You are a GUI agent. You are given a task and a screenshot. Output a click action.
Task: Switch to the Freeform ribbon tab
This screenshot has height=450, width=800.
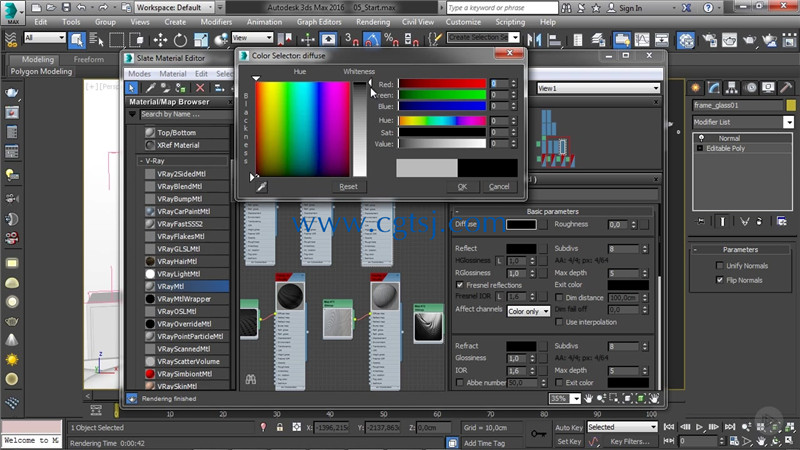click(88, 59)
